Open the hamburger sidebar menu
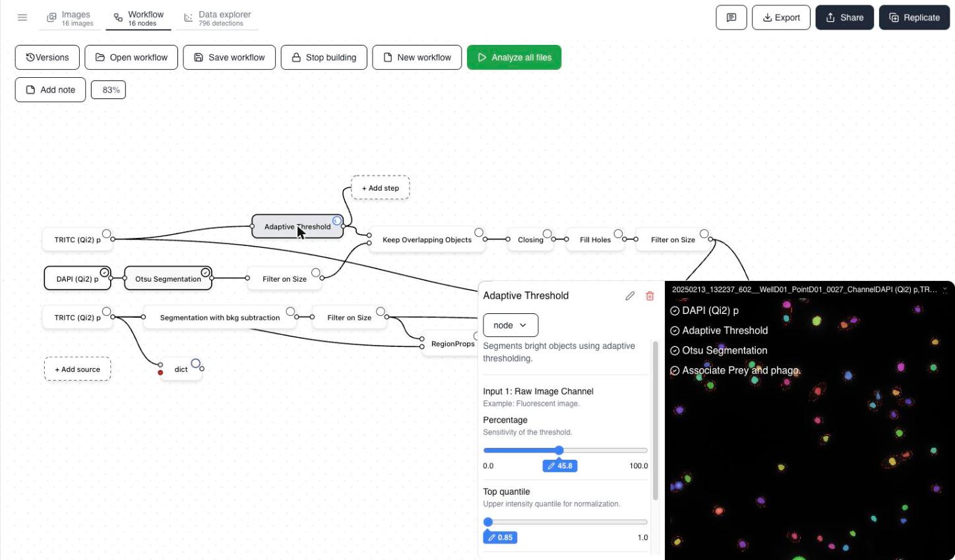Screen dimensions: 955x560 coord(22,18)
